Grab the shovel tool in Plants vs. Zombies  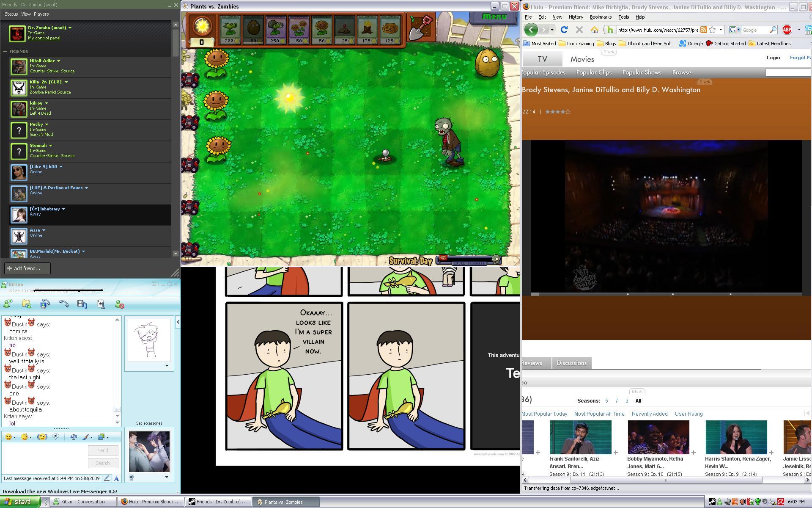[x=421, y=27]
